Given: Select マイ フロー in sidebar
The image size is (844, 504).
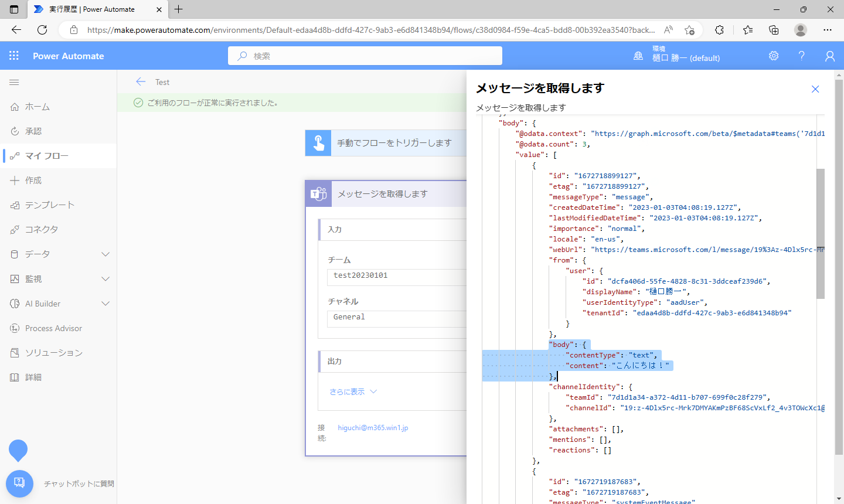Looking at the screenshot, I should [x=58, y=156].
